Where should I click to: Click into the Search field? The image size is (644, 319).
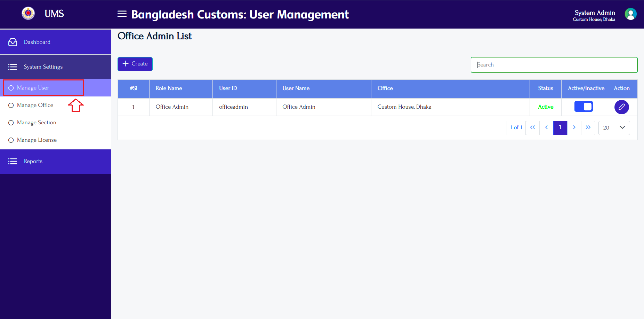click(554, 65)
